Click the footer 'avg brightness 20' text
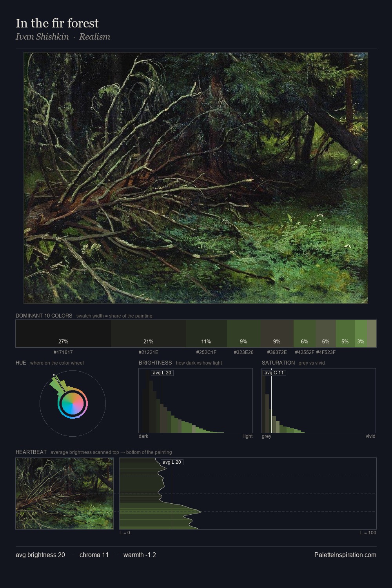392x588 pixels. (x=40, y=555)
